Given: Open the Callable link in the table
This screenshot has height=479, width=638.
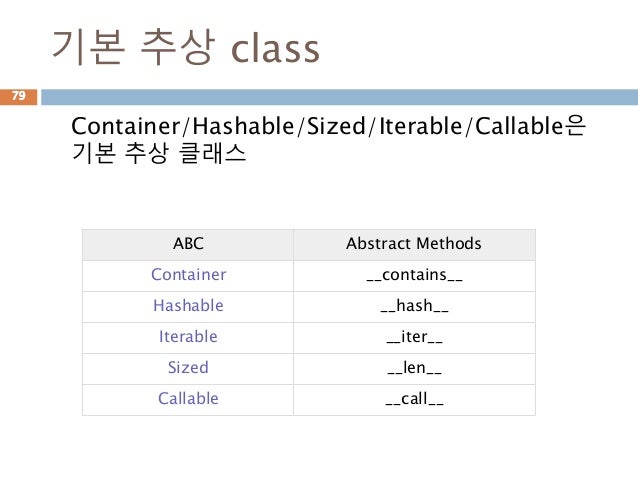Looking at the screenshot, I should click(x=188, y=399).
